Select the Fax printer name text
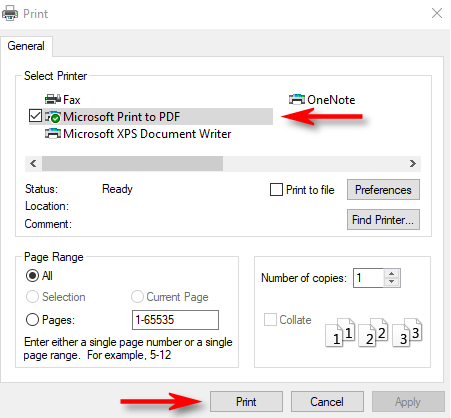This screenshot has width=451, height=418. coord(72,100)
